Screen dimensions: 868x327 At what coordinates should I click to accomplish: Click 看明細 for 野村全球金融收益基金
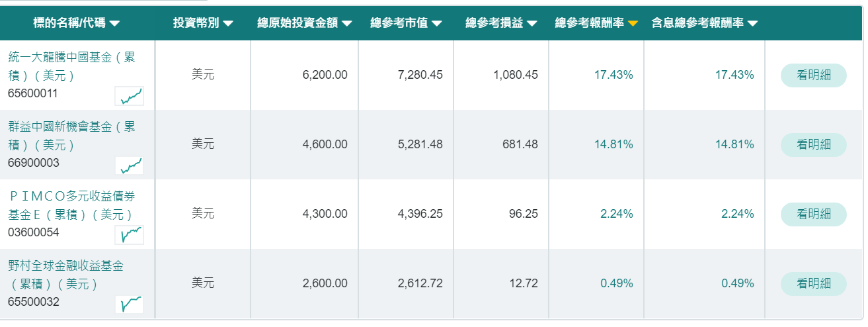click(814, 284)
